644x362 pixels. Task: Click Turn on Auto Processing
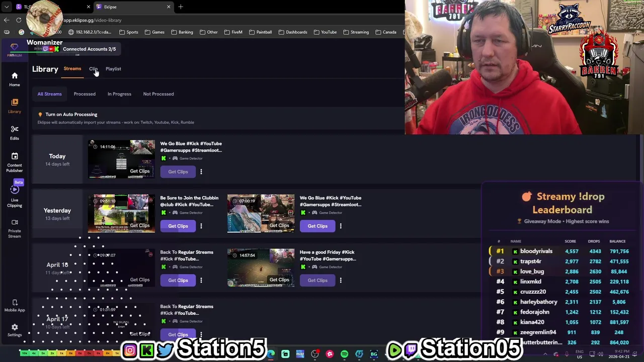click(71, 115)
